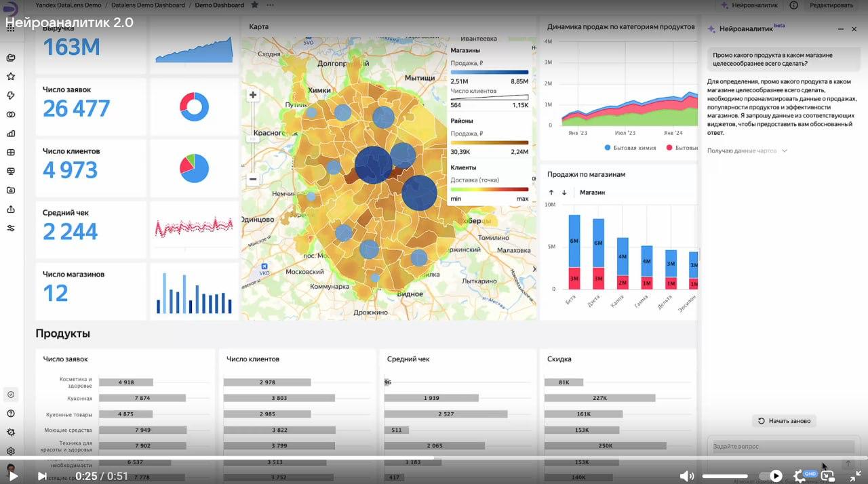The height and width of the screenshot is (484, 868).
Task: Exit fullscreen video mode
Action: pyautogui.click(x=855, y=476)
